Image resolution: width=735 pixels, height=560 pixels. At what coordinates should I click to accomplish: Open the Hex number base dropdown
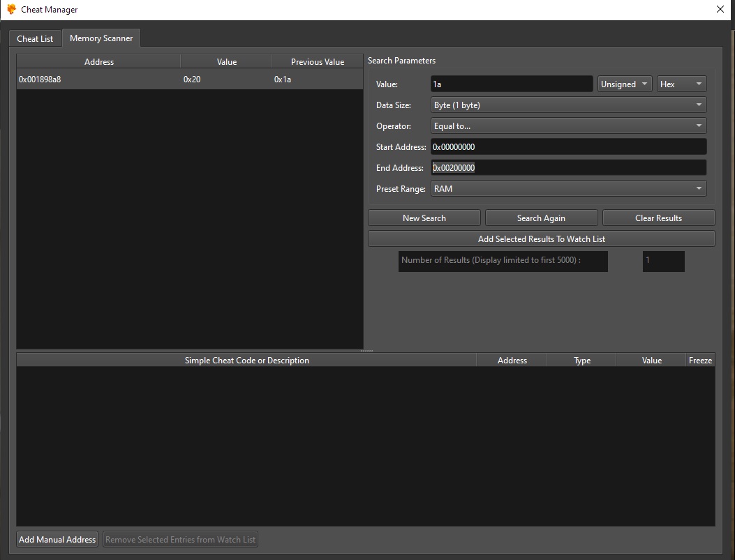click(x=681, y=84)
